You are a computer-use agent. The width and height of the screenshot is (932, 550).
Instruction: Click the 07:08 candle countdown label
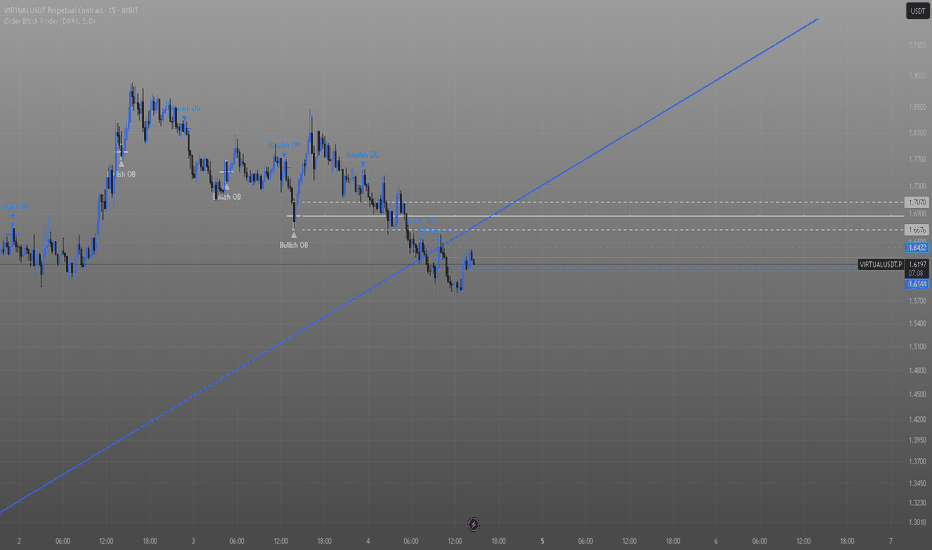(x=917, y=273)
